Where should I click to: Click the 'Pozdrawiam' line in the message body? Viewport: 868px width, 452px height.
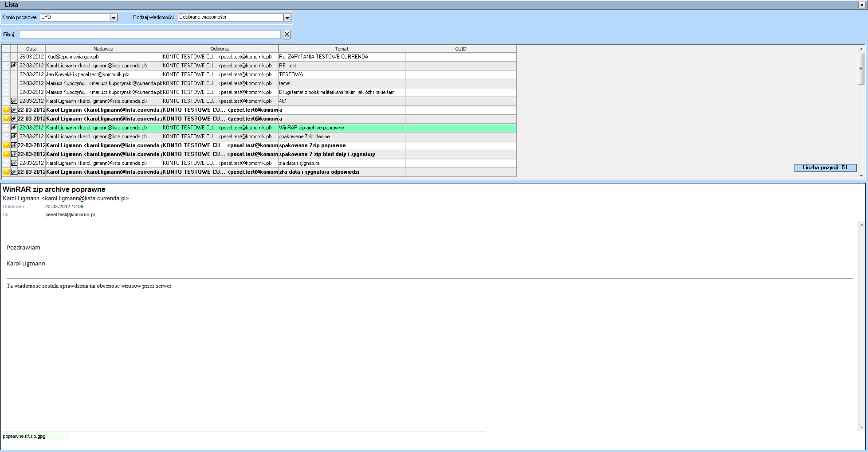click(x=24, y=248)
